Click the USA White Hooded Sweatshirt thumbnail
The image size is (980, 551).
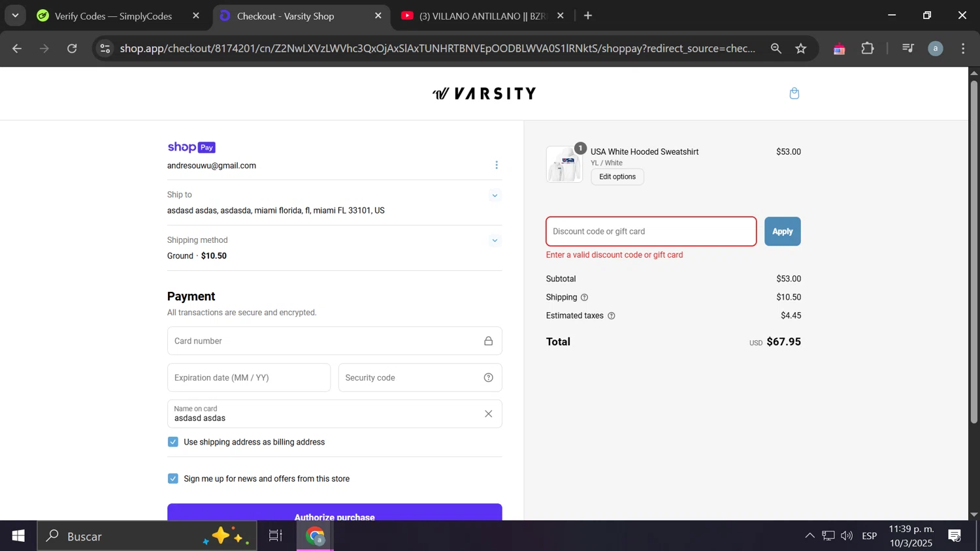coord(564,165)
